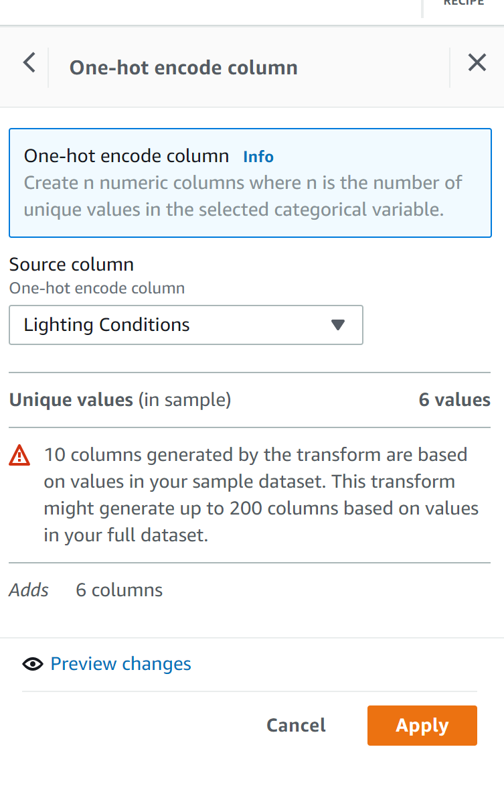The width and height of the screenshot is (504, 812).
Task: Click the panel header title One-hot encode column
Action: coord(183,68)
